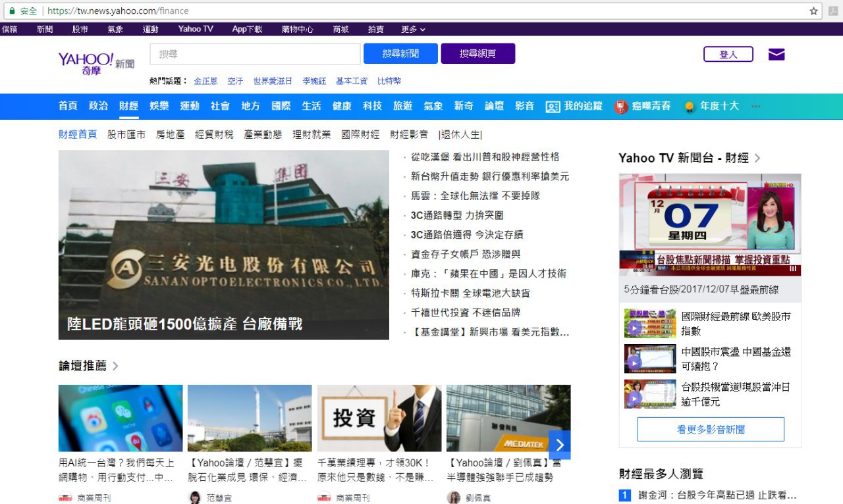Open 從吃漢堡 看出川普和股神經營性格 headline
This screenshot has width=843, height=504.
485,157
